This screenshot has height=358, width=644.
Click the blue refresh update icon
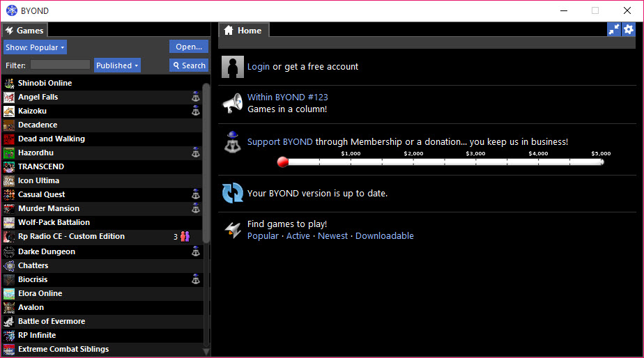point(233,193)
